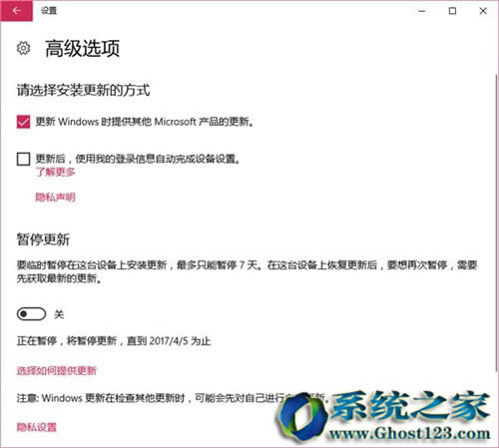Click the 高级选项 page heading
Image resolution: width=499 pixels, height=448 pixels.
[x=82, y=49]
